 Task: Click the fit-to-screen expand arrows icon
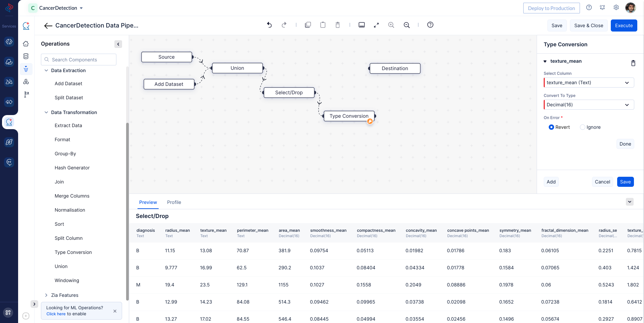(x=376, y=25)
